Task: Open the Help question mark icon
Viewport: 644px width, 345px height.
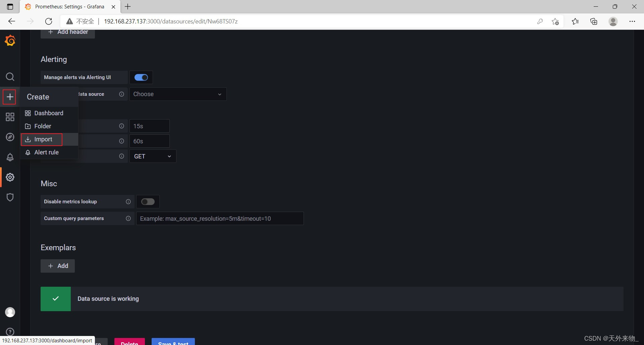Action: point(10,332)
